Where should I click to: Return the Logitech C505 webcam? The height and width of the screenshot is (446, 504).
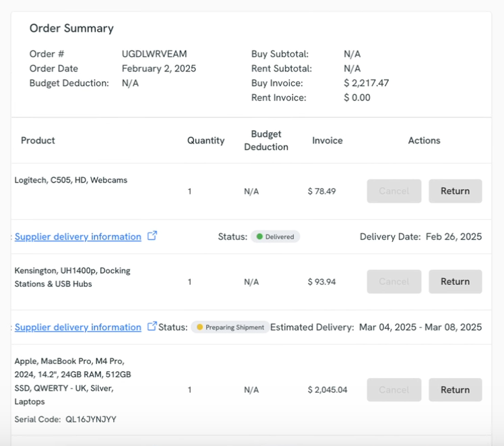coord(455,191)
